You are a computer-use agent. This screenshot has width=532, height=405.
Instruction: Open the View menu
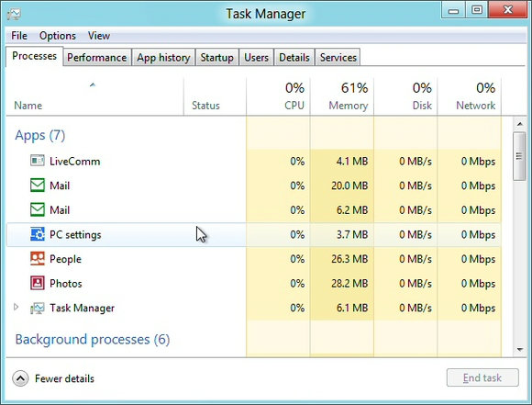(x=99, y=36)
